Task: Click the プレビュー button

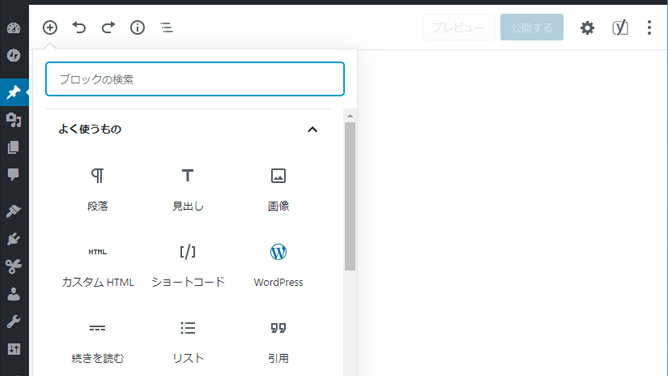Action: pos(458,27)
